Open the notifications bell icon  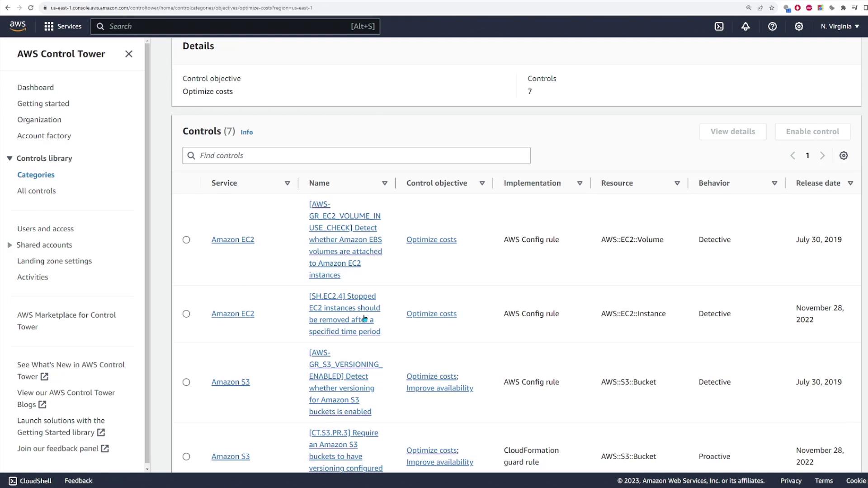745,26
